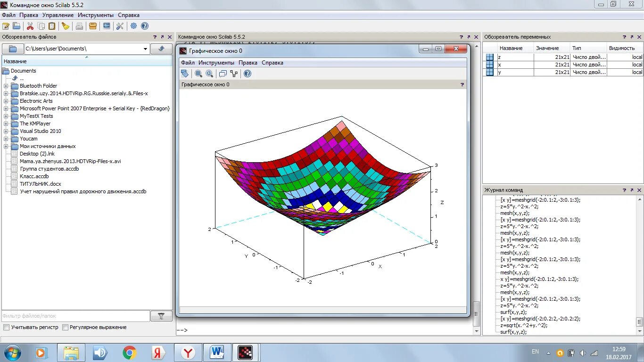Open help for the console panel
The width and height of the screenshot is (644, 362).
pos(461,37)
